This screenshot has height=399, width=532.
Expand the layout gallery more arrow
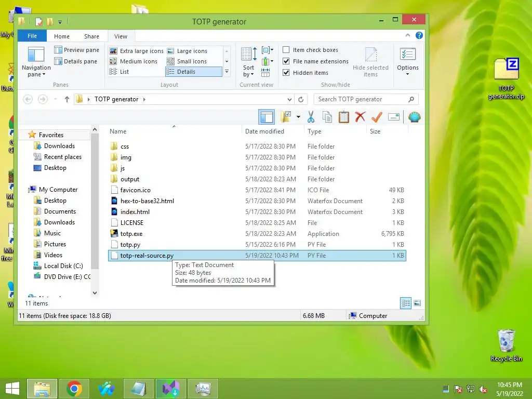[x=227, y=72]
